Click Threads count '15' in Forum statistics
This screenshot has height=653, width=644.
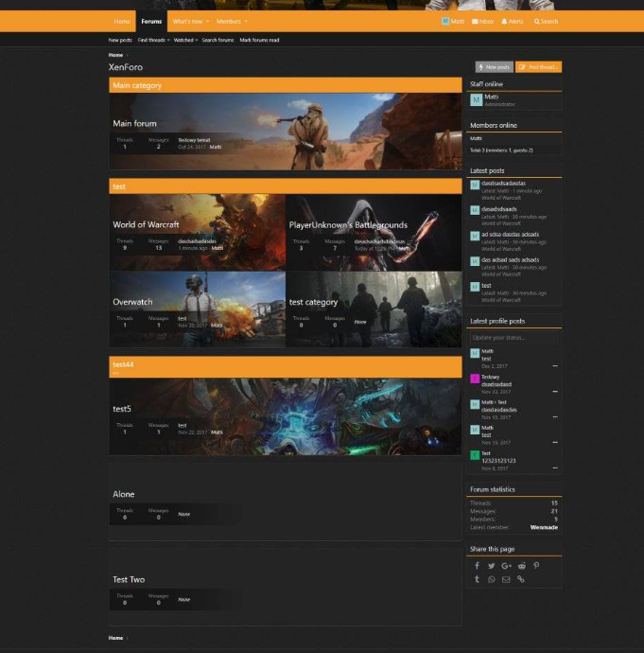pyautogui.click(x=554, y=503)
